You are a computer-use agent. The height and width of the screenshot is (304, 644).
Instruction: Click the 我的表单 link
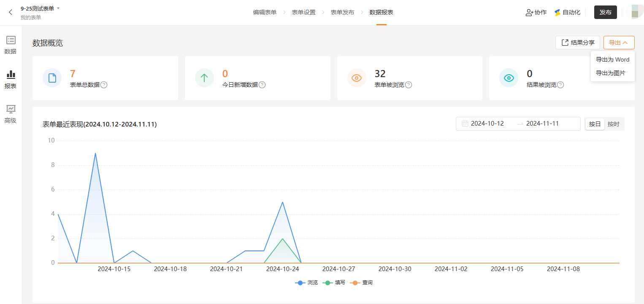(31, 17)
